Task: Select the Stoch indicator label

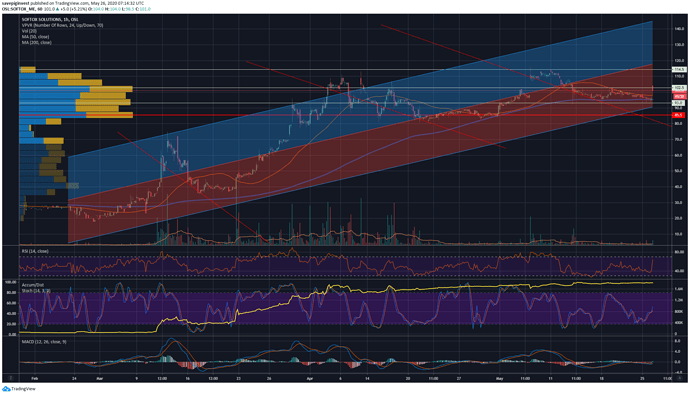Action: pos(36,291)
